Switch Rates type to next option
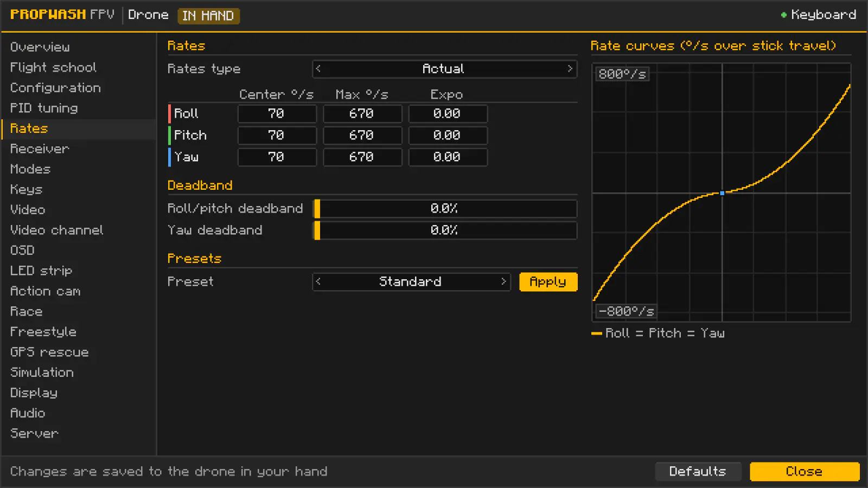The height and width of the screenshot is (488, 868). coord(570,69)
